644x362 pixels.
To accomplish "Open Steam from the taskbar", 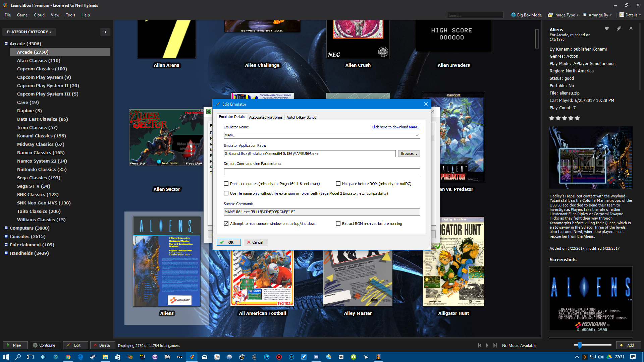I will 93,357.
